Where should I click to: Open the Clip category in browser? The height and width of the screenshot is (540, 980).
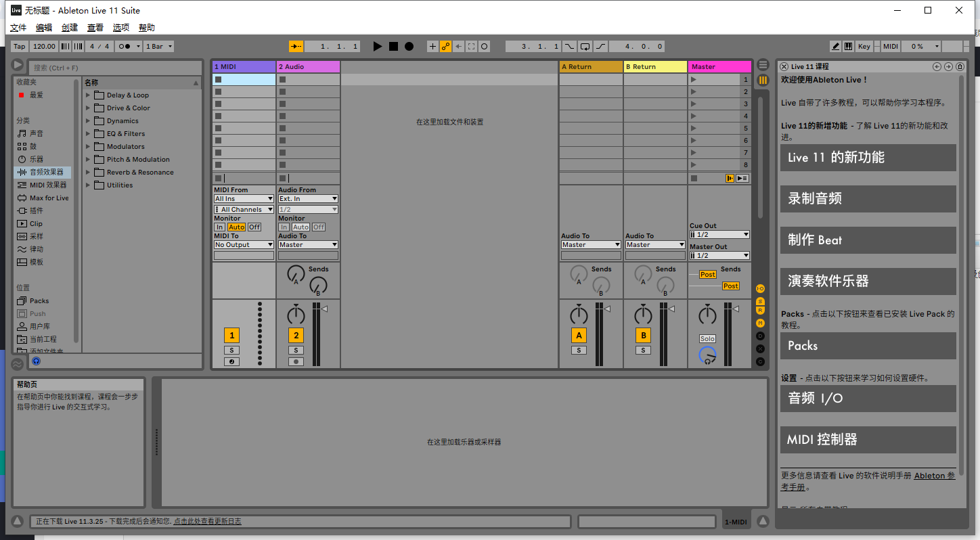pyautogui.click(x=36, y=223)
